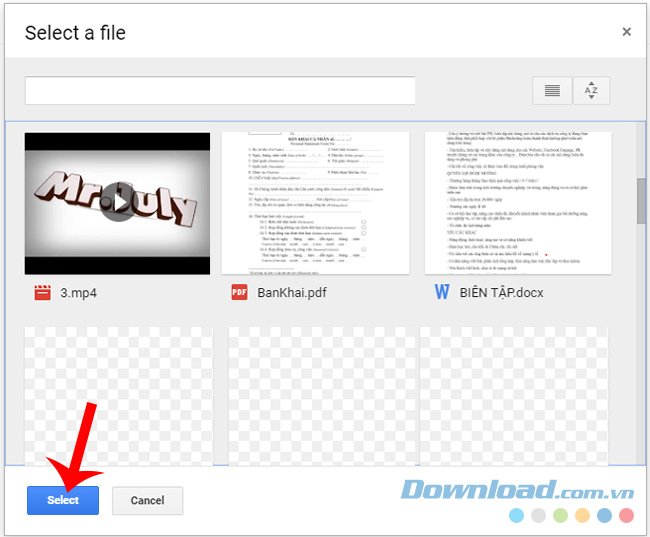Image resolution: width=650 pixels, height=537 pixels.
Task: Select the blank thumbnail below BIÊN TẬP.docx
Action: (x=514, y=396)
